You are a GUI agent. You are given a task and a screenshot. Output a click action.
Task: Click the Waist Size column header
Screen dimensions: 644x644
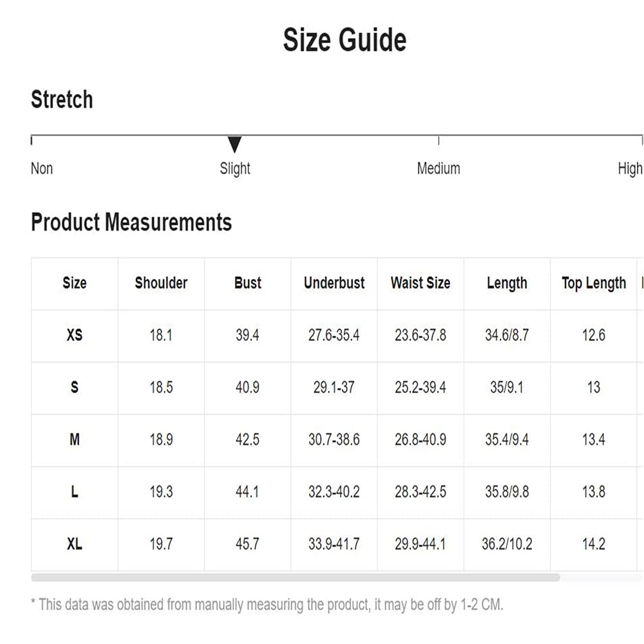(x=421, y=283)
